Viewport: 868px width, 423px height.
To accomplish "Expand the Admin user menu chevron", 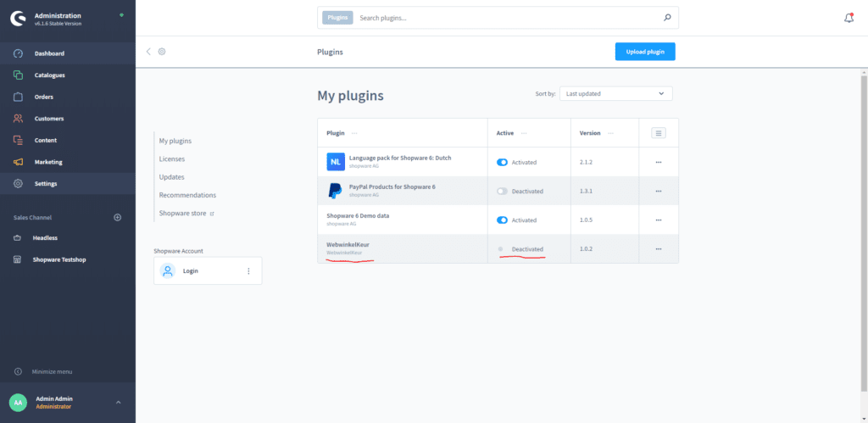I will (x=118, y=402).
